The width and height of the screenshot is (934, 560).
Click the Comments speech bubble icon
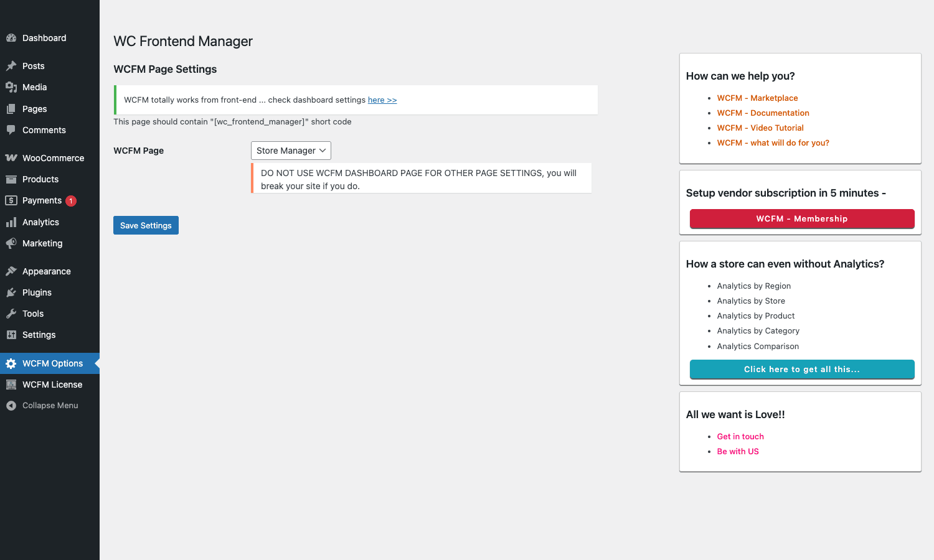(11, 130)
